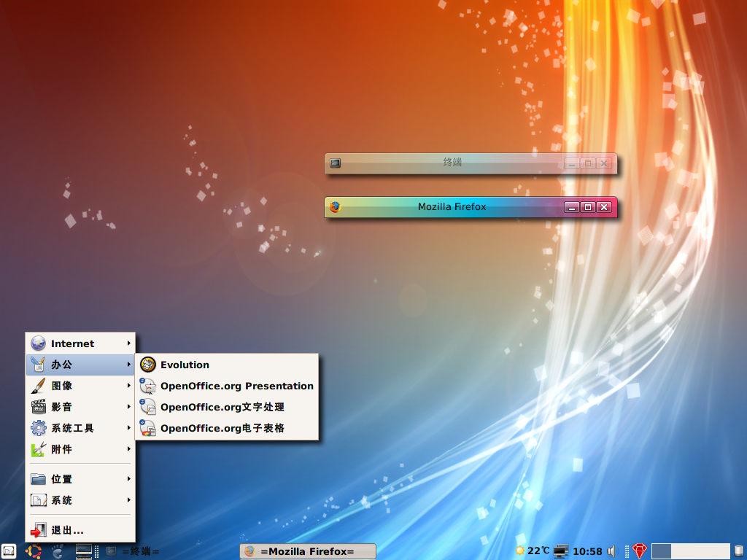Open OpenOffice.org Presentation
The width and height of the screenshot is (747, 560).
[x=227, y=386]
